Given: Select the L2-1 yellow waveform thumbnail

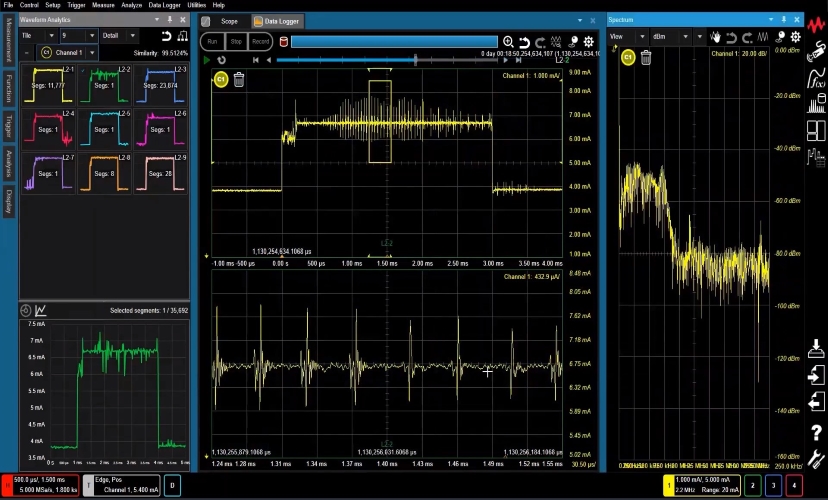Looking at the screenshot, I should click(x=49, y=84).
